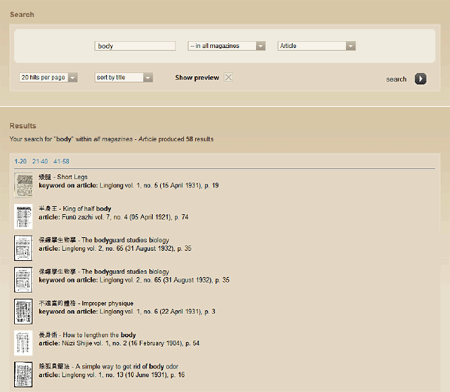
Task: Click 'Funü zazhi vol. 7, no. 4' citation
Action: 125,217
